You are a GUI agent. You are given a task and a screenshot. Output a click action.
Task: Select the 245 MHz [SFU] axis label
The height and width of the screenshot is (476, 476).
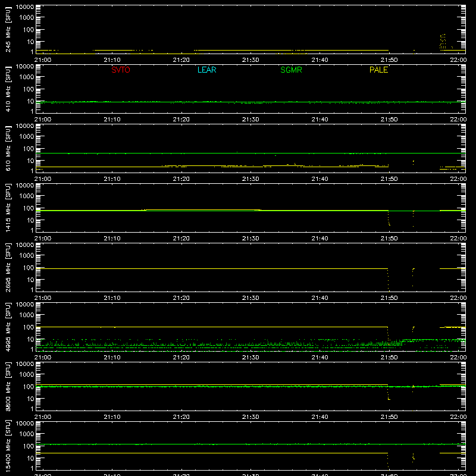pos(8,30)
